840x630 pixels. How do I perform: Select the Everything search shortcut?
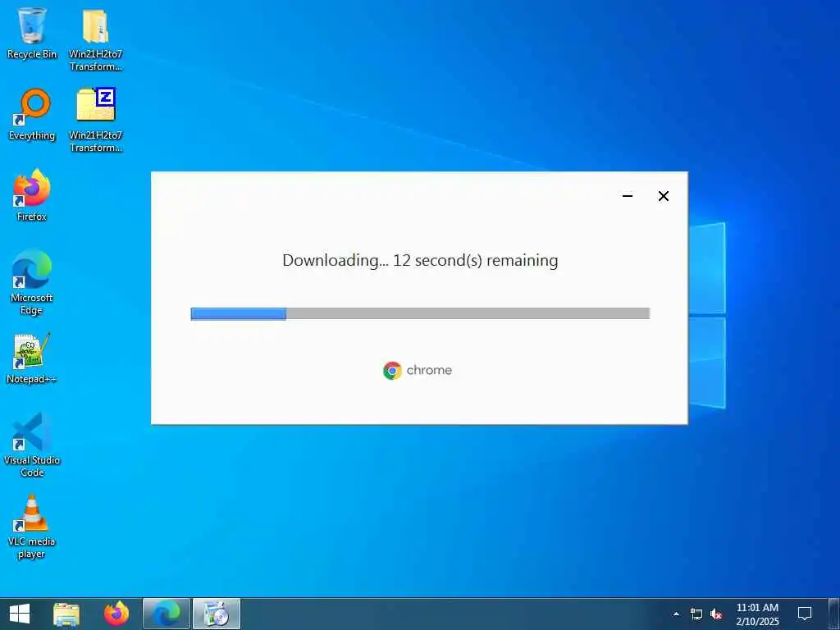point(32,114)
